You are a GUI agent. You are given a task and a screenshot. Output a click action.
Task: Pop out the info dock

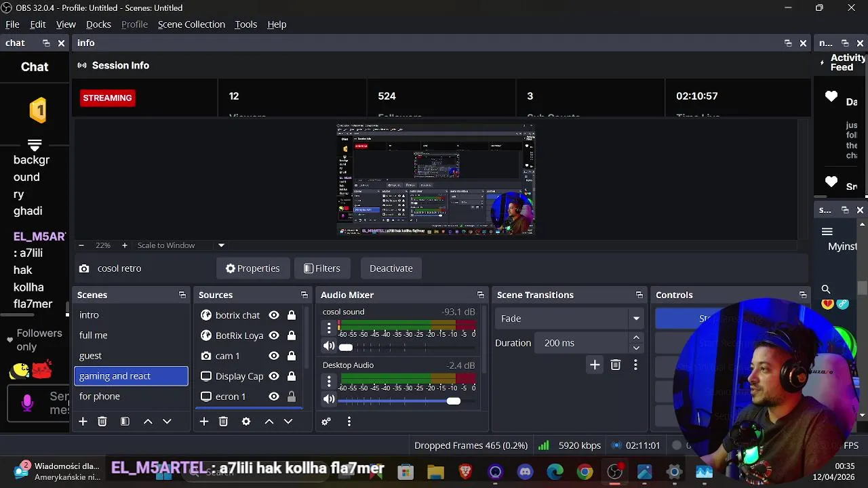pyautogui.click(x=788, y=43)
